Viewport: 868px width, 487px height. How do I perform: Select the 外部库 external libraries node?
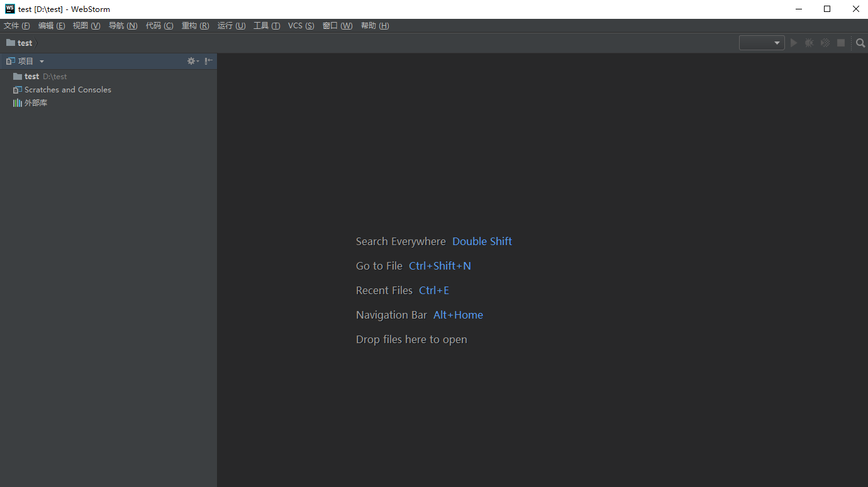click(35, 103)
